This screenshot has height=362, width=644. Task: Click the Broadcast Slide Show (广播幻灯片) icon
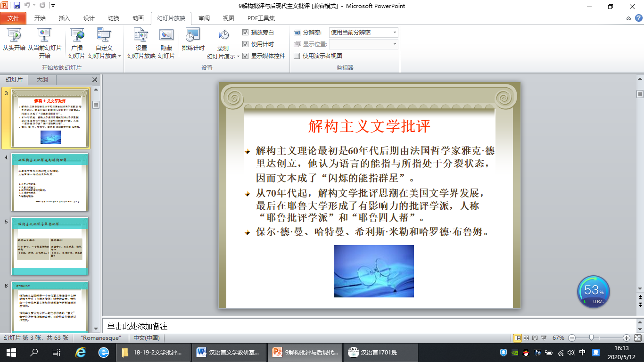click(x=76, y=36)
